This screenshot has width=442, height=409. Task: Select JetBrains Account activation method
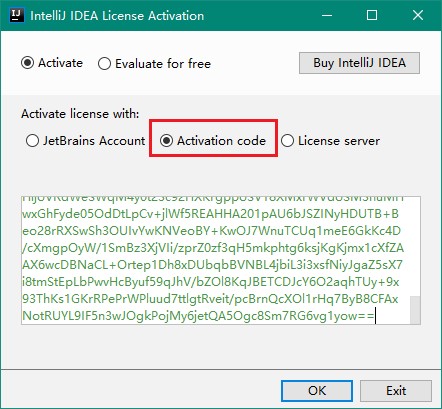pyautogui.click(x=85, y=141)
